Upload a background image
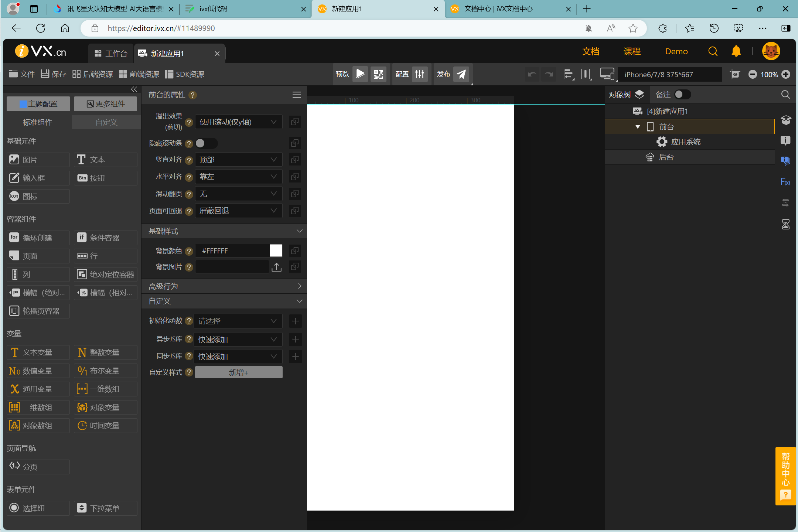This screenshot has height=532, width=798. point(276,267)
